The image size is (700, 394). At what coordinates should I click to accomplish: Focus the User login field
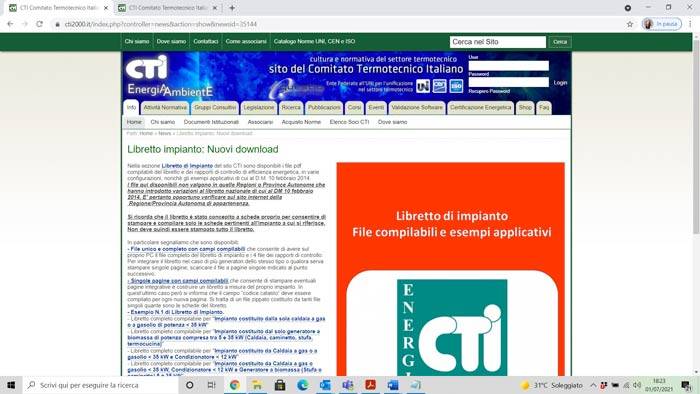pos(508,66)
